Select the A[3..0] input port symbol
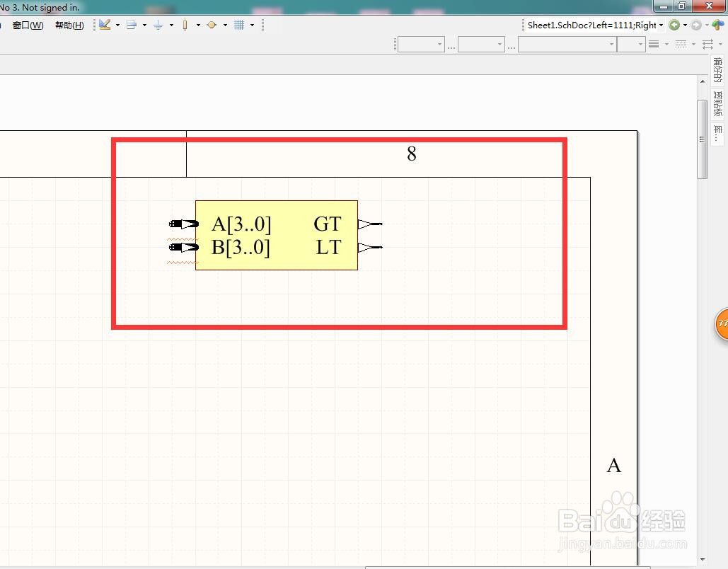 tap(184, 224)
